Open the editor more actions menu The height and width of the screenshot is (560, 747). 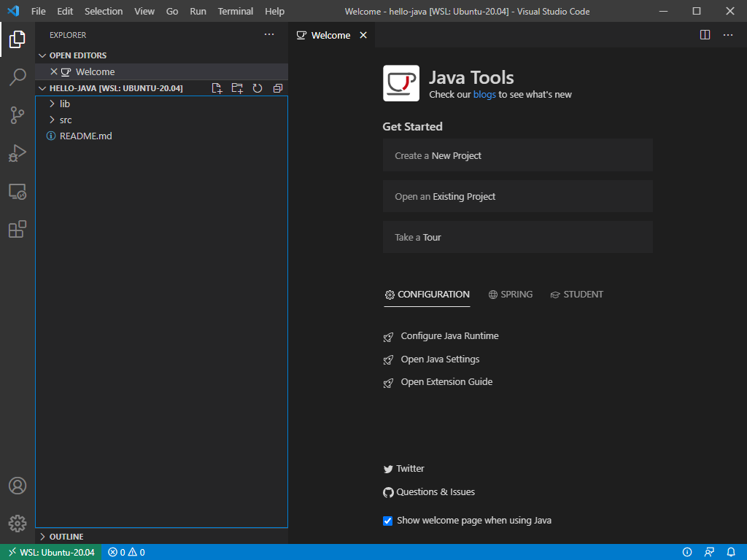coord(728,35)
